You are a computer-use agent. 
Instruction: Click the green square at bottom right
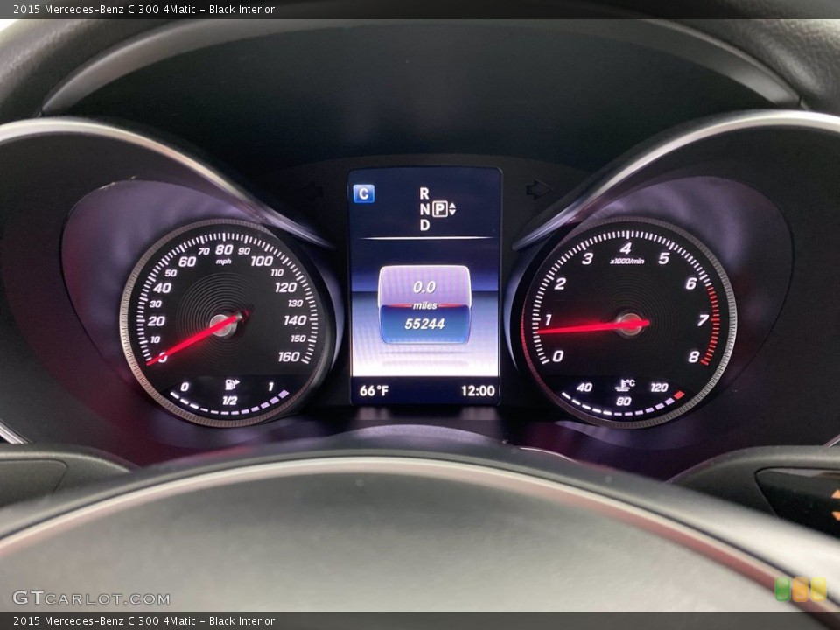click(782, 589)
